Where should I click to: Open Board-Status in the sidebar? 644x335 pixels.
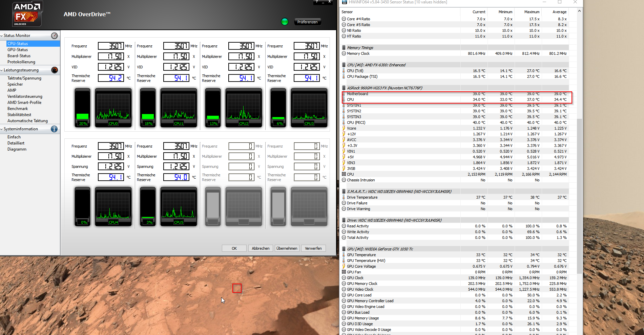coord(19,56)
